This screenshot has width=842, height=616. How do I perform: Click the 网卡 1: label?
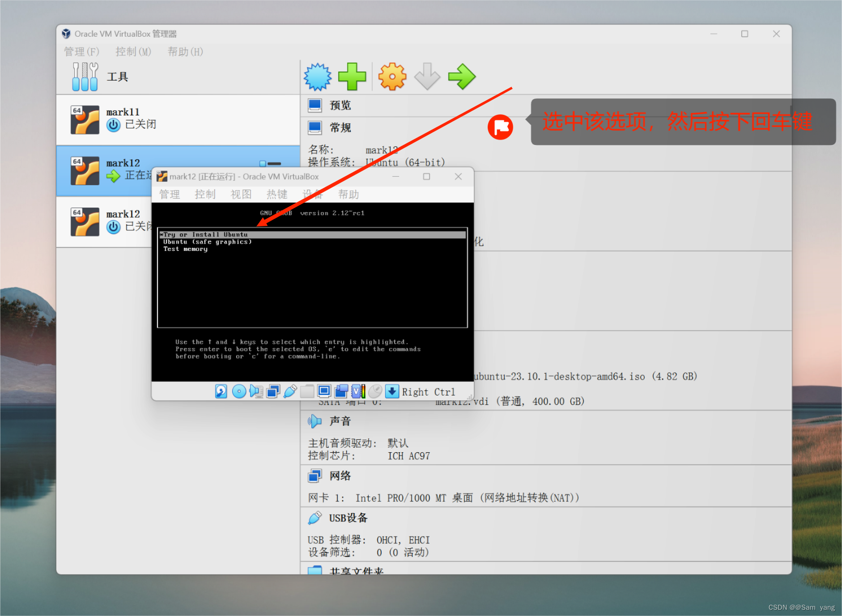(326, 498)
